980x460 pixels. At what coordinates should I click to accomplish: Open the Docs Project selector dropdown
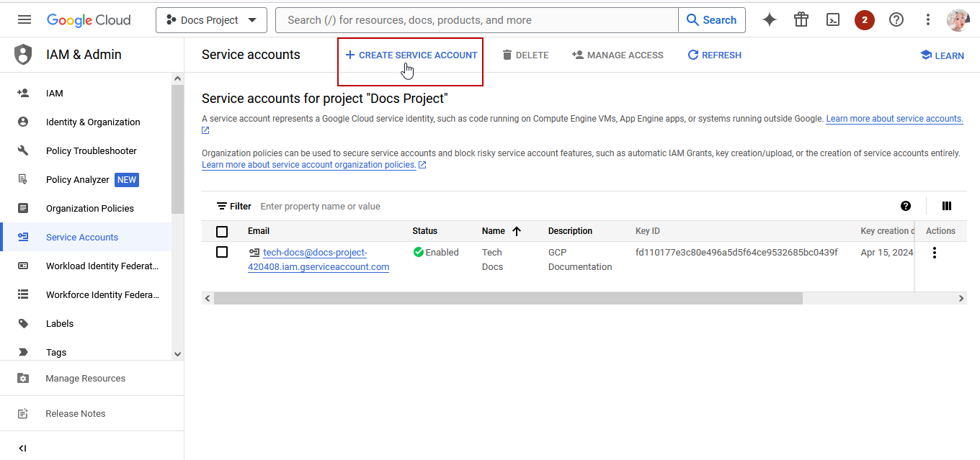211,20
